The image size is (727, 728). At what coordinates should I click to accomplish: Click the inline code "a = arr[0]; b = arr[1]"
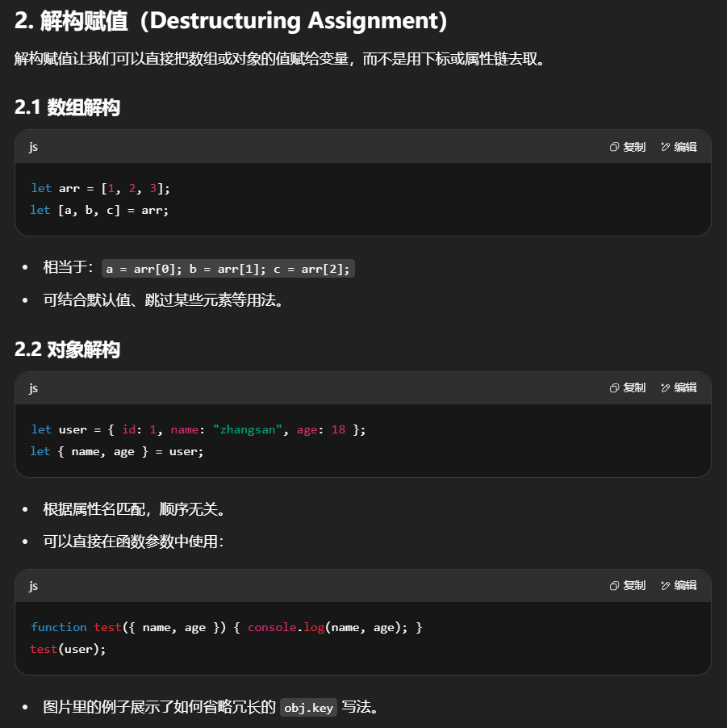click(229, 269)
